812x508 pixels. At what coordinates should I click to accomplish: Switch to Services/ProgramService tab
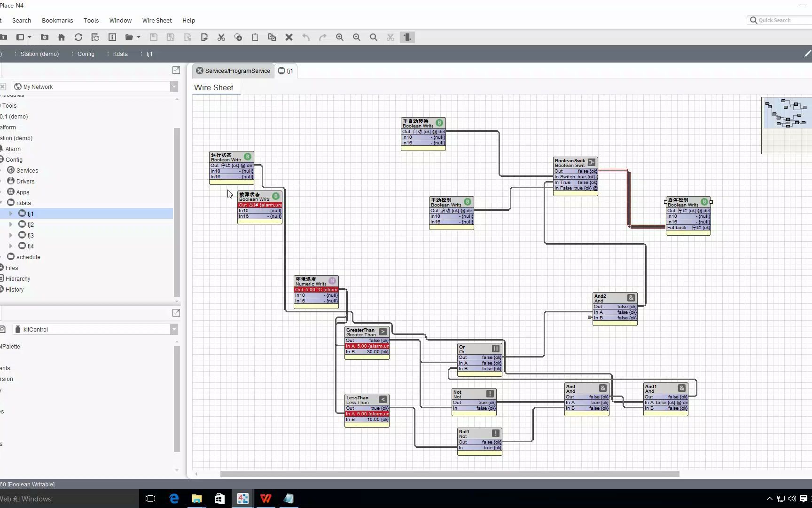coord(237,71)
